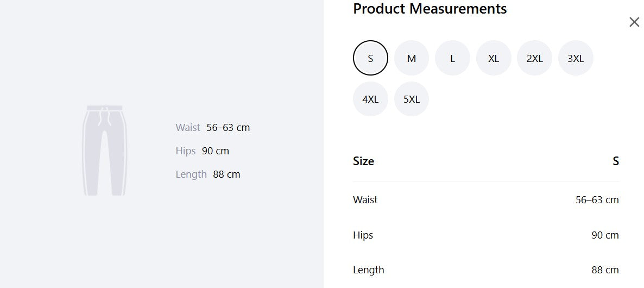Click the Waist label beside the pants
Screen dimensions: 644x288
(188, 127)
